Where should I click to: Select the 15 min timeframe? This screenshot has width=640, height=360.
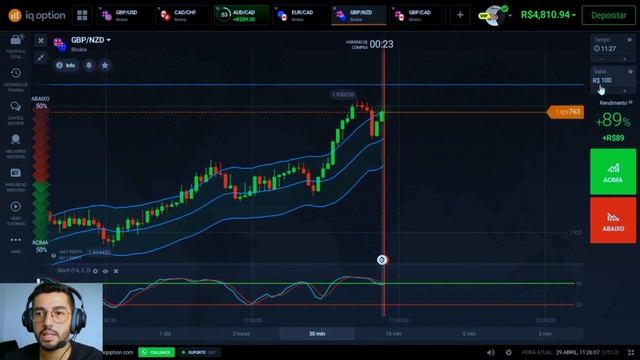pyautogui.click(x=393, y=334)
